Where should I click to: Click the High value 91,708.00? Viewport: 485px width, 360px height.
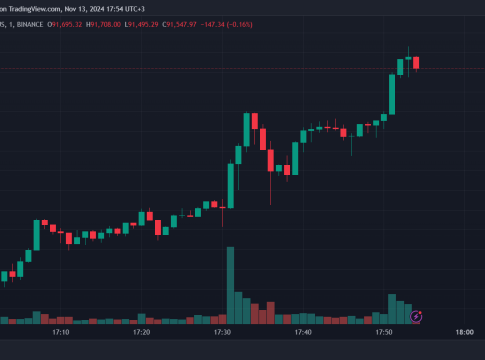106,25
